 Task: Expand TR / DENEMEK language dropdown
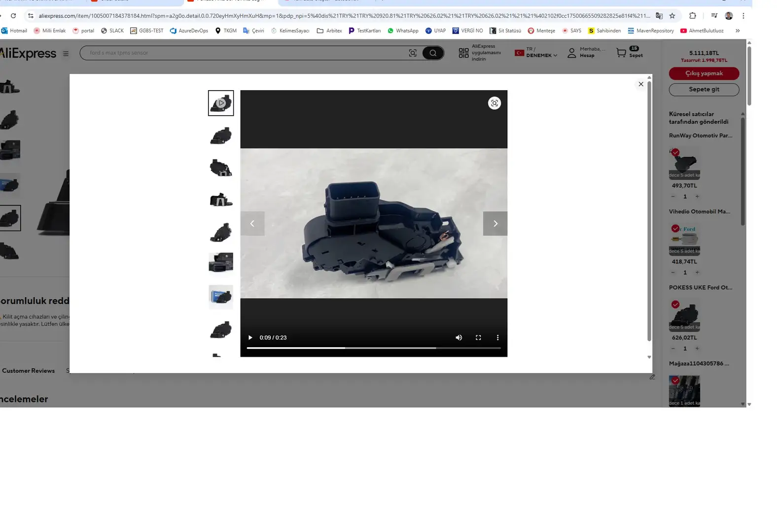pos(536,53)
